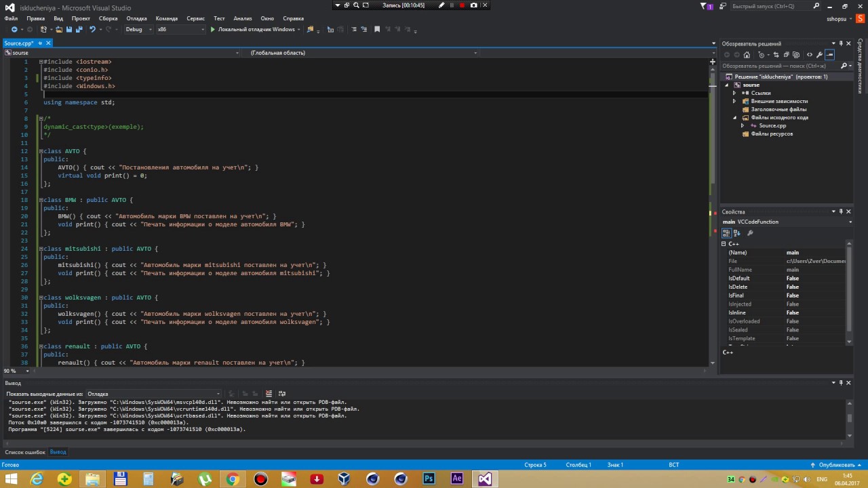The height and width of the screenshot is (488, 868).
Task: Click the Undo arrow icon
Action: (x=92, y=30)
